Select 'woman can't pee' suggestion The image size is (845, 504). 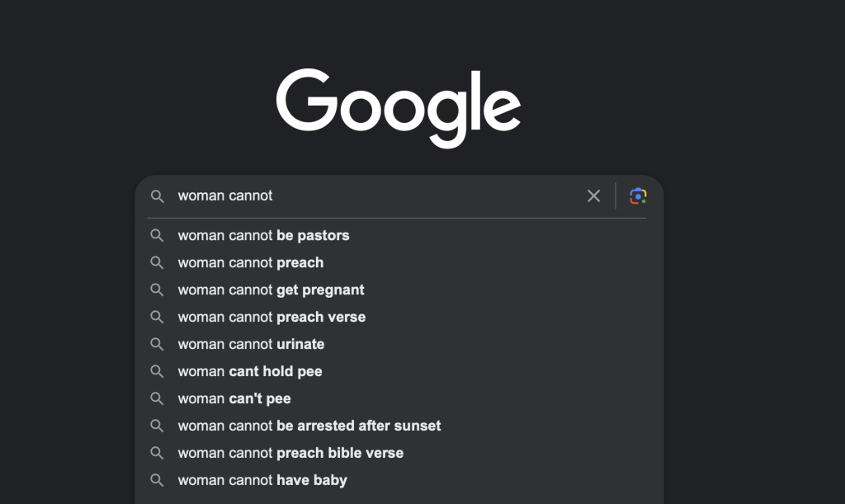point(399,398)
